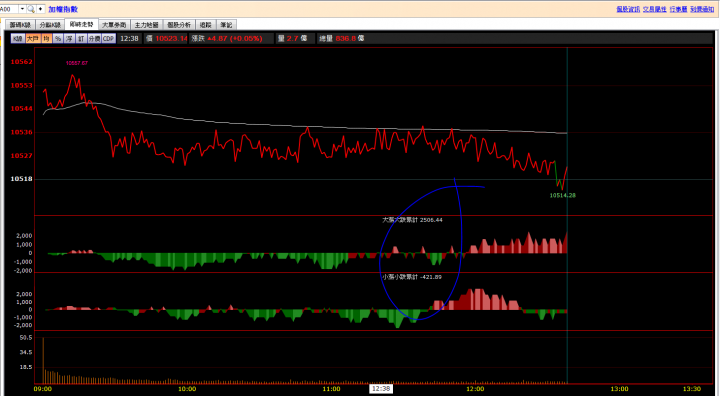Click the CDP toolbar button

[x=108, y=39]
